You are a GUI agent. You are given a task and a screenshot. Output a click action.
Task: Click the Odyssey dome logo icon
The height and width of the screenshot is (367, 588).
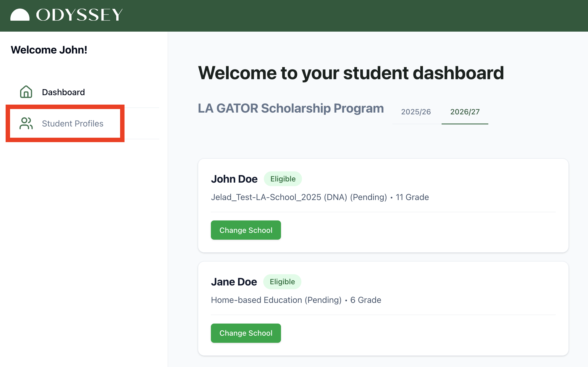(20, 15)
